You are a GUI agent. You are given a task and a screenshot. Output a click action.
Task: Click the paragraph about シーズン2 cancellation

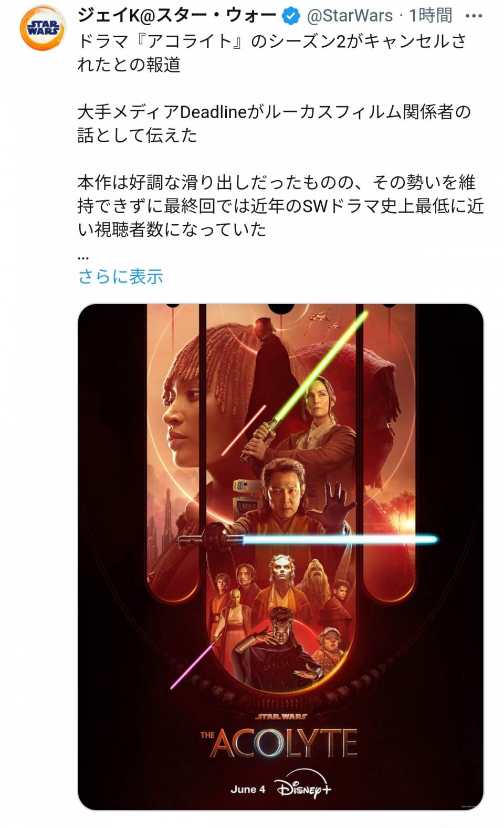coord(271,53)
